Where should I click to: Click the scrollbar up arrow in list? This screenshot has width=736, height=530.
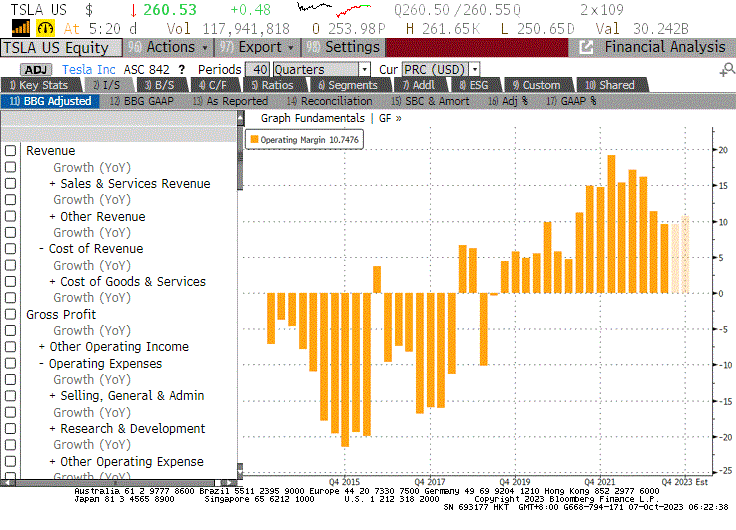coord(240,118)
